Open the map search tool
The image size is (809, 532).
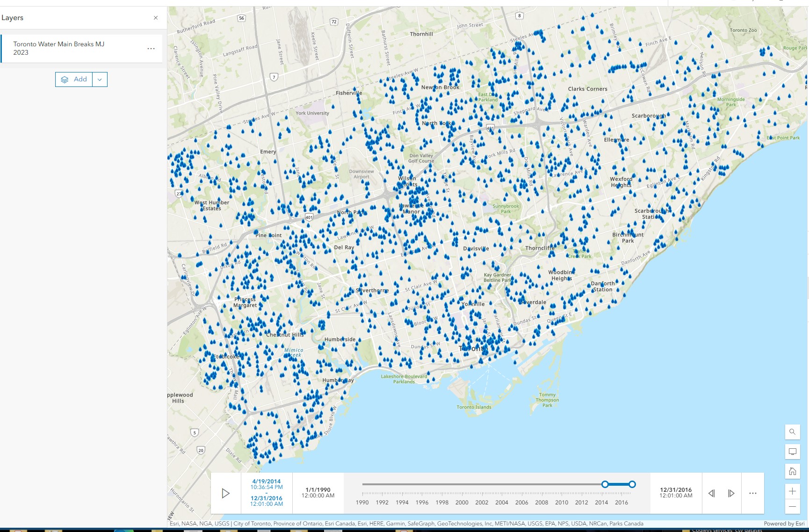click(x=793, y=432)
